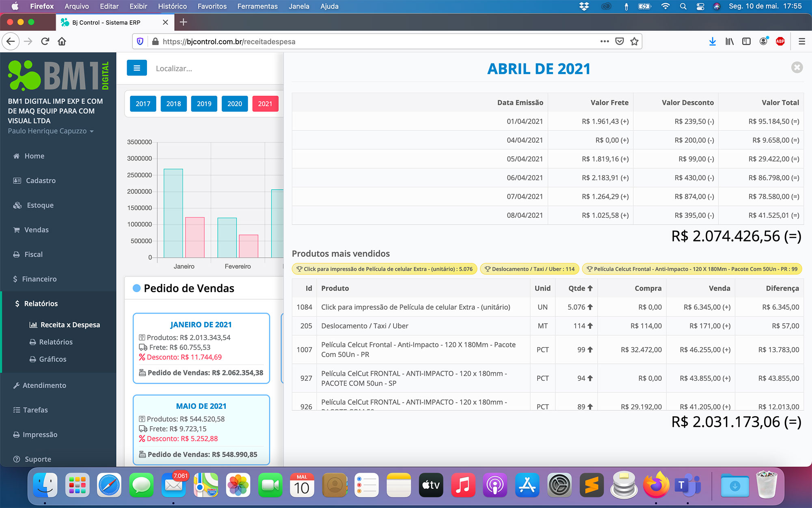Sort by Qtde column header arrow

(590, 288)
